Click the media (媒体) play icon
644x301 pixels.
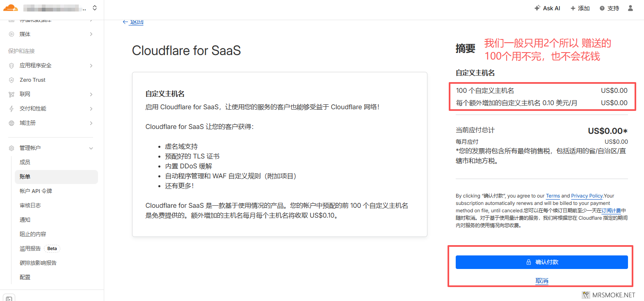click(x=11, y=34)
